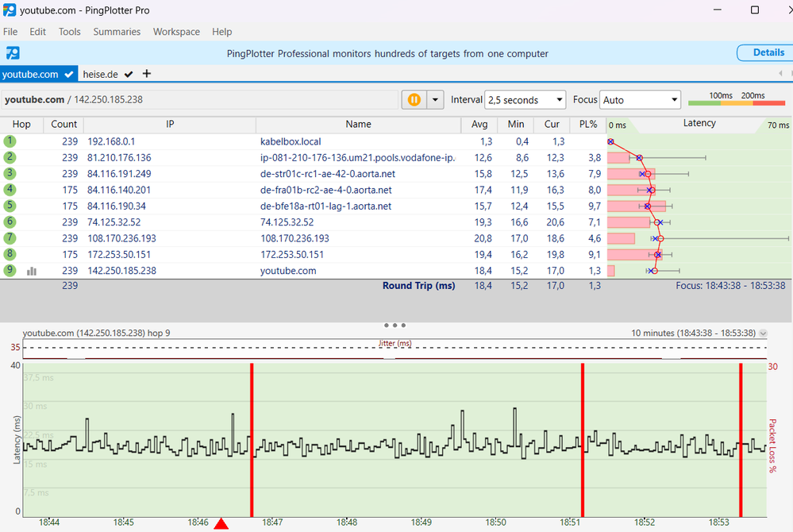Viewport: 793px width, 532px height.
Task: Open the Focus dropdown set to Auto
Action: click(640, 99)
